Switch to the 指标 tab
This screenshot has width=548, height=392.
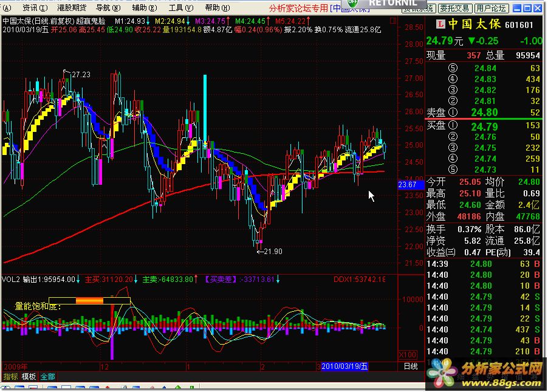coord(10,377)
